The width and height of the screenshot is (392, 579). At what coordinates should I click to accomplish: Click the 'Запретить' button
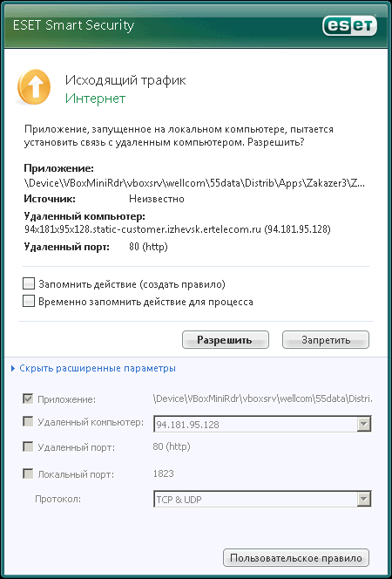(x=326, y=340)
